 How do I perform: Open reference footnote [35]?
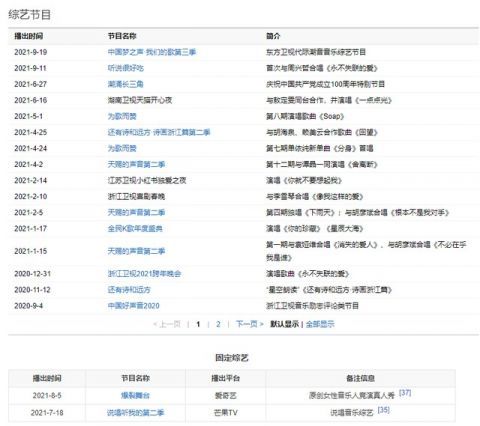click(383, 410)
